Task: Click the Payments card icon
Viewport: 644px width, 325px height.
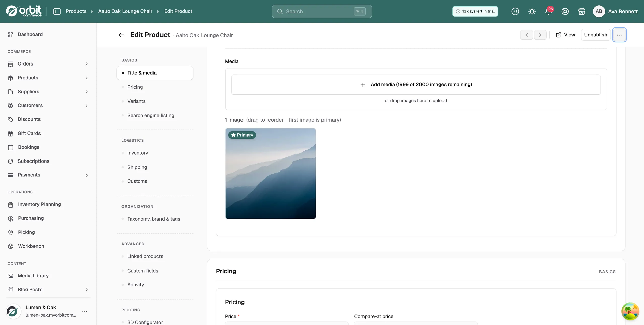Action: 10,175
